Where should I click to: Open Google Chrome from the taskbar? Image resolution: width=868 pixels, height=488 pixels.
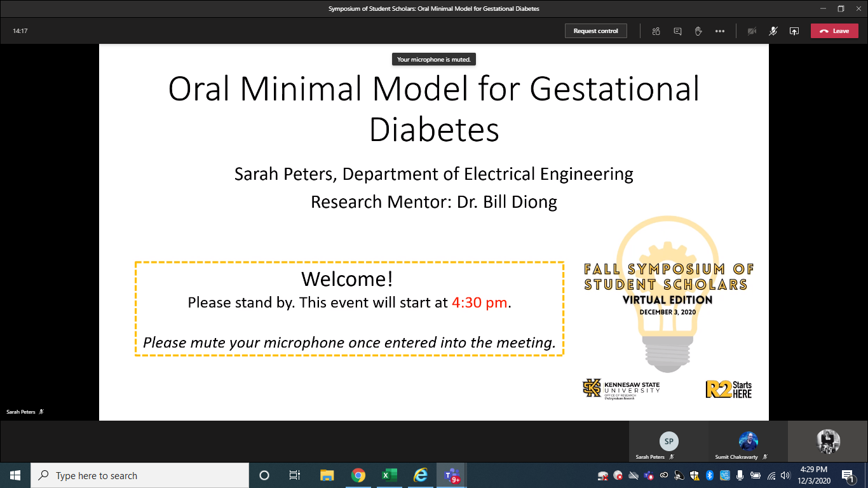click(x=358, y=475)
